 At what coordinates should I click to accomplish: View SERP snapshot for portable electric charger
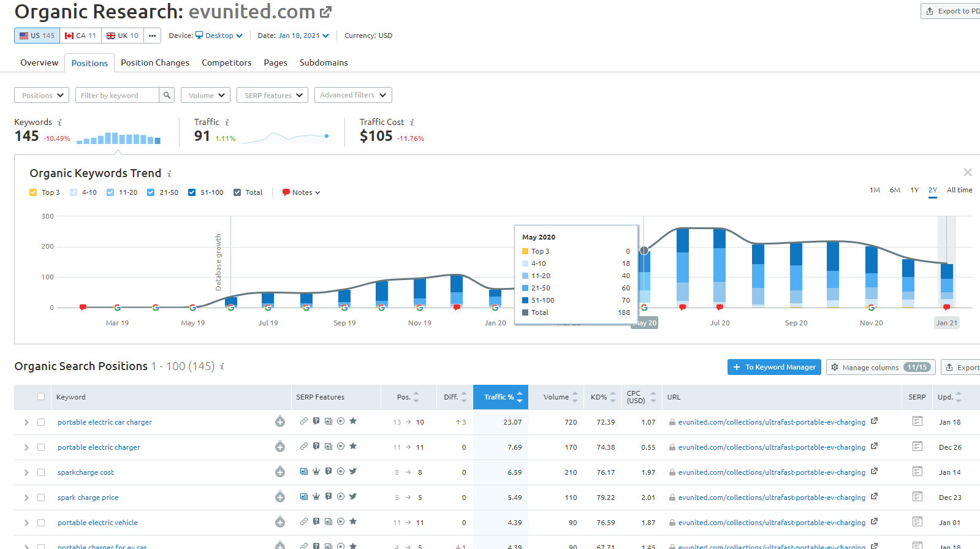click(x=917, y=446)
